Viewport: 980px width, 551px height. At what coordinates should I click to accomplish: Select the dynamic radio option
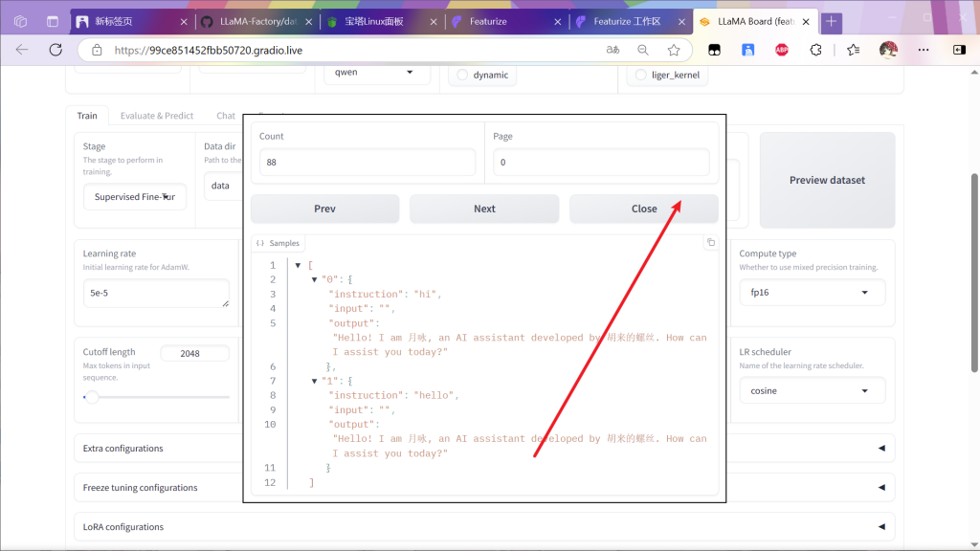point(462,75)
